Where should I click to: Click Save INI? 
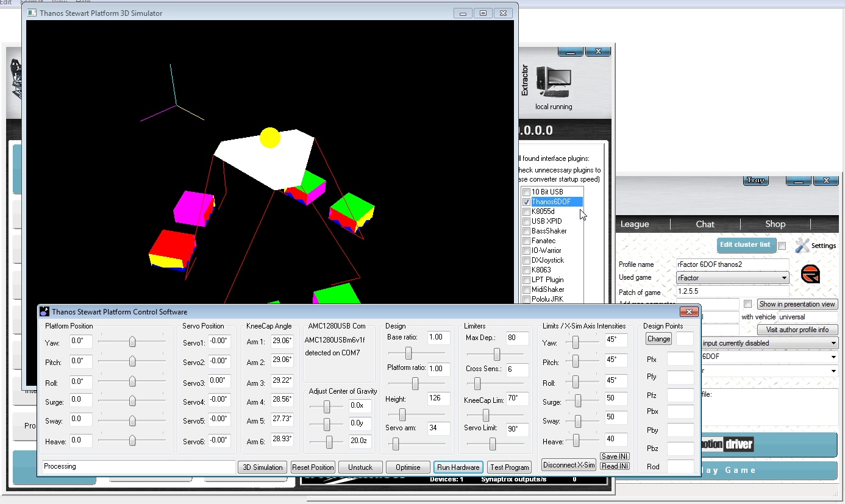pyautogui.click(x=614, y=456)
